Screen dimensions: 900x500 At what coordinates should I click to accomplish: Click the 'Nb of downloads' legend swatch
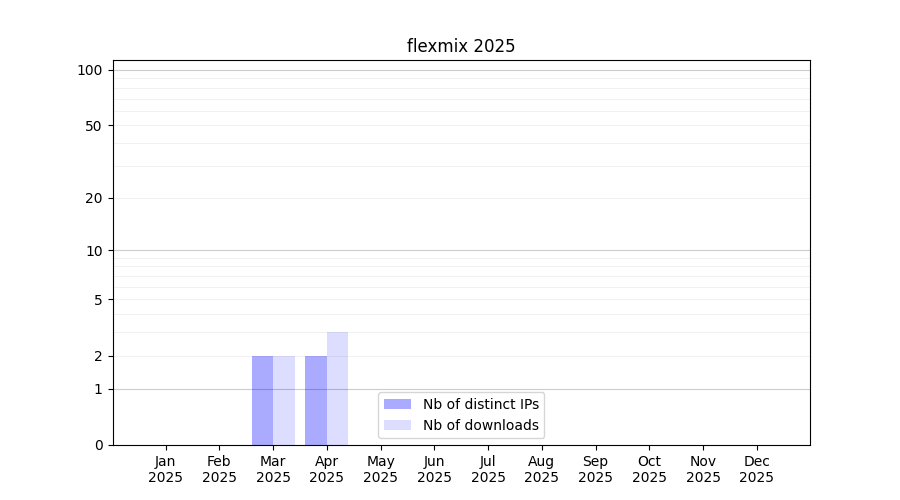tap(397, 425)
